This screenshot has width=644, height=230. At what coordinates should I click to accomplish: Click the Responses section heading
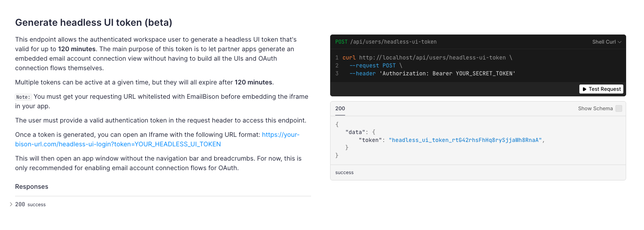pyautogui.click(x=32, y=187)
